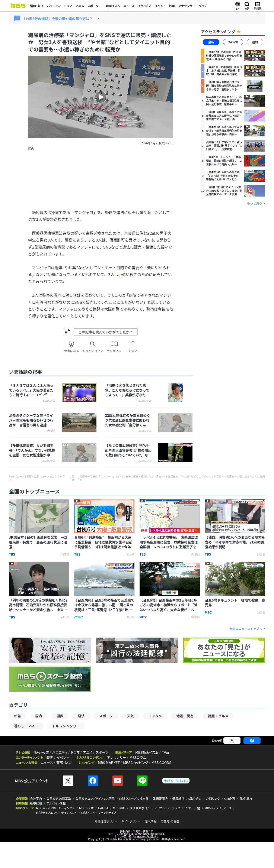Select the 経済 category chip

81,716
